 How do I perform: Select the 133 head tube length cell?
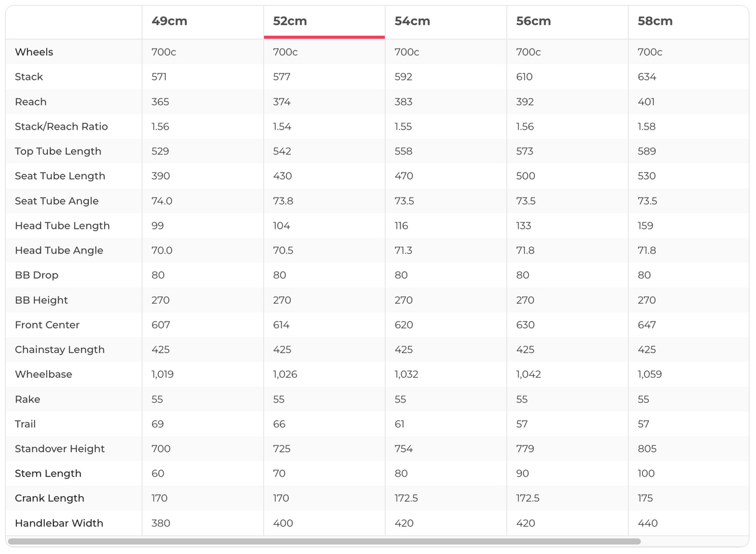(x=525, y=226)
